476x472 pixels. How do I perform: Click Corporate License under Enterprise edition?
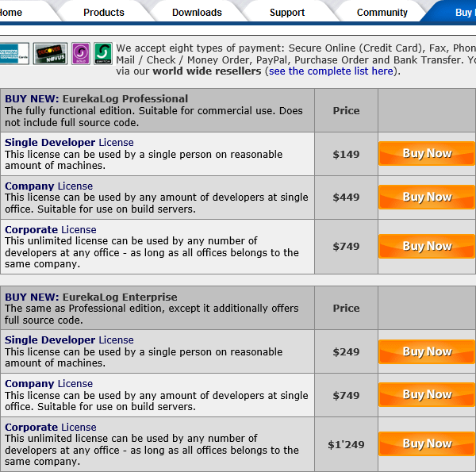pyautogui.click(x=50, y=428)
